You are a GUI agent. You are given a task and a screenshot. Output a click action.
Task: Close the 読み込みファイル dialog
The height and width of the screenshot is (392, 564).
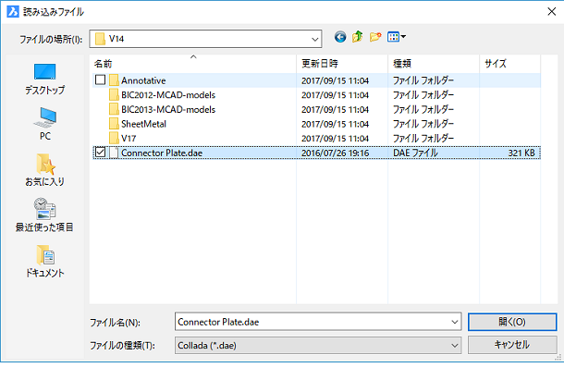(x=551, y=11)
